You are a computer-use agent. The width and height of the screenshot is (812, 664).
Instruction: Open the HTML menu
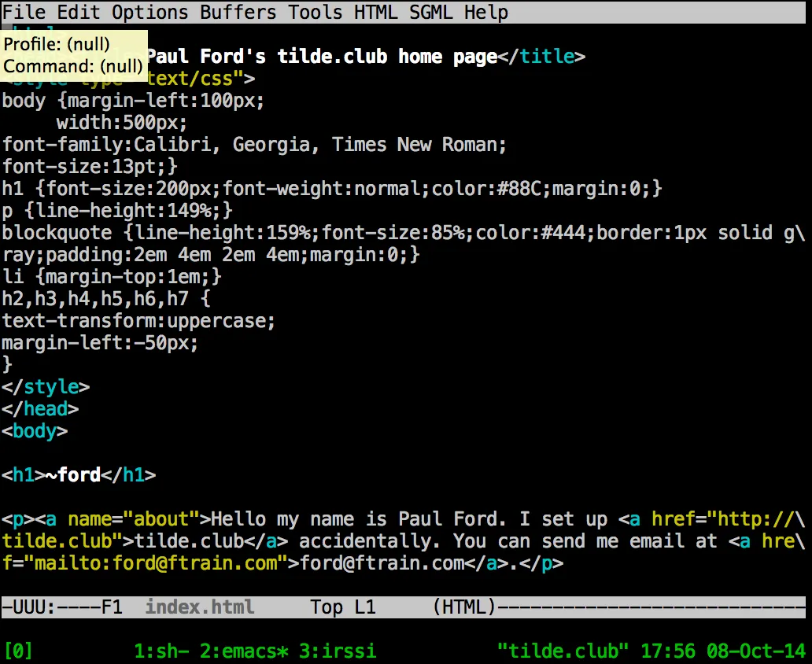pyautogui.click(x=375, y=12)
